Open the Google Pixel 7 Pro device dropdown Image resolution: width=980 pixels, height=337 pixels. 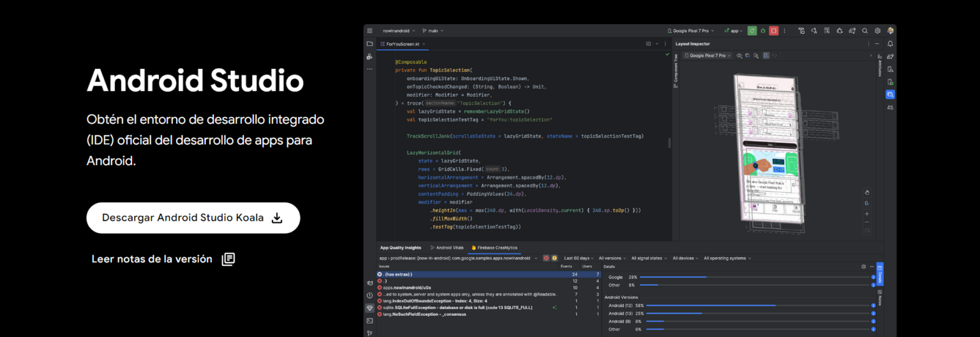point(690,31)
